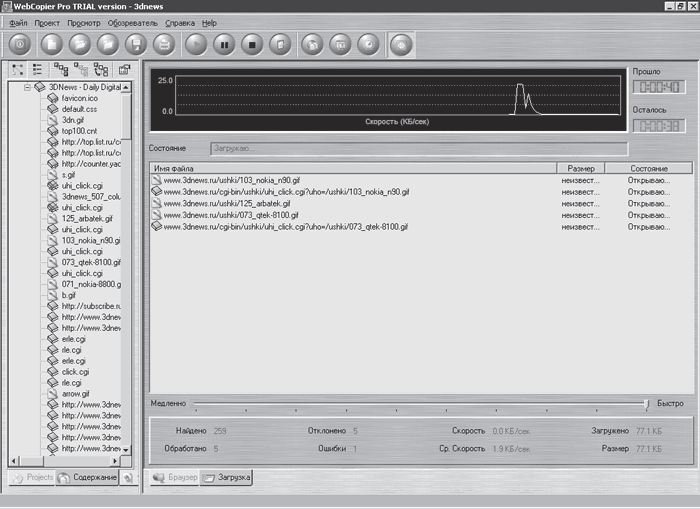700x509 pixels.
Task: Click the hierarchy refresh arrow sidebar icon
Action: pyautogui.click(x=101, y=70)
